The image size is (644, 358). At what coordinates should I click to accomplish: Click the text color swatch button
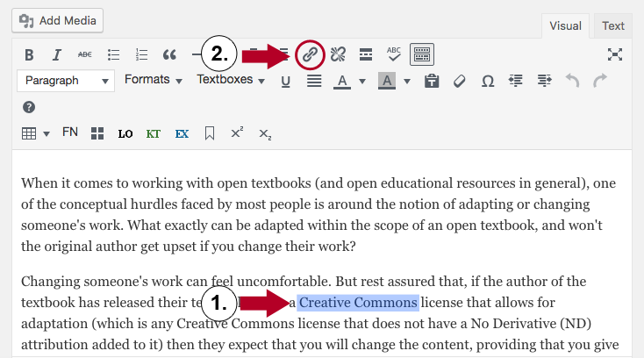340,81
